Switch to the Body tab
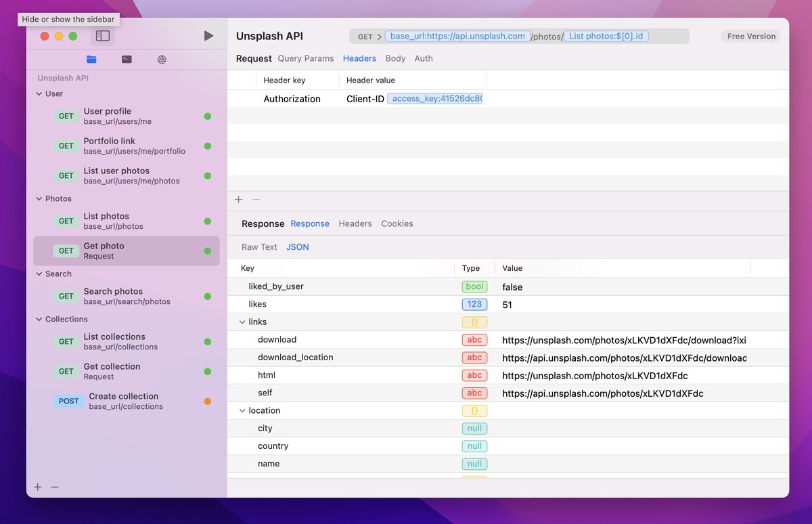The image size is (812, 524). pyautogui.click(x=395, y=58)
